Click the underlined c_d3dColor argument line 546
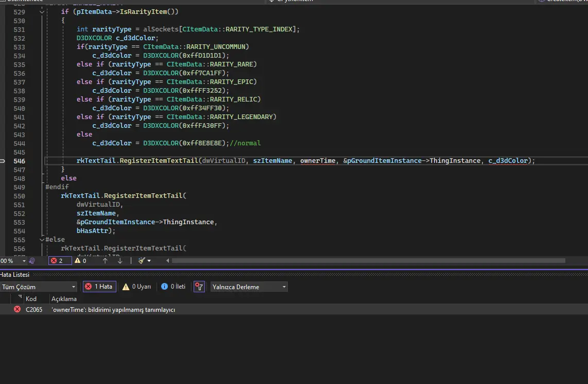This screenshot has width=588, height=384. [x=508, y=161]
